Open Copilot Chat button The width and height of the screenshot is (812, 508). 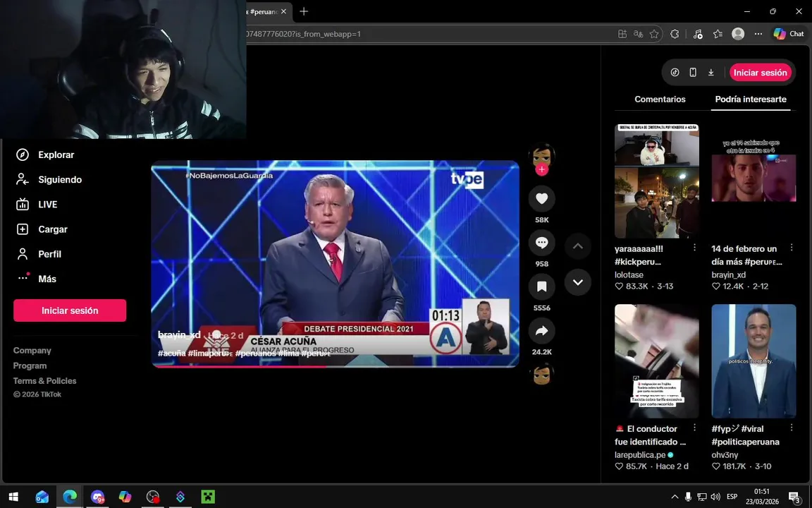click(x=789, y=34)
